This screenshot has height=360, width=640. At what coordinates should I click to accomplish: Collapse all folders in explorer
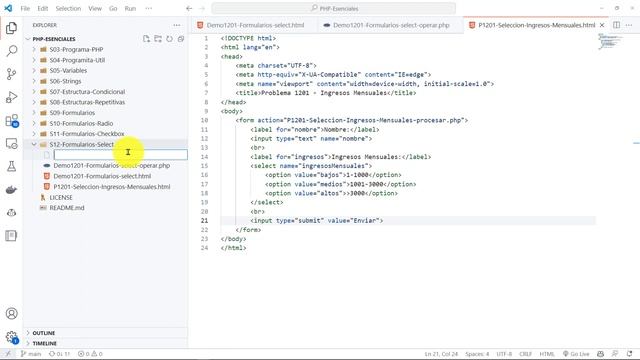point(180,39)
